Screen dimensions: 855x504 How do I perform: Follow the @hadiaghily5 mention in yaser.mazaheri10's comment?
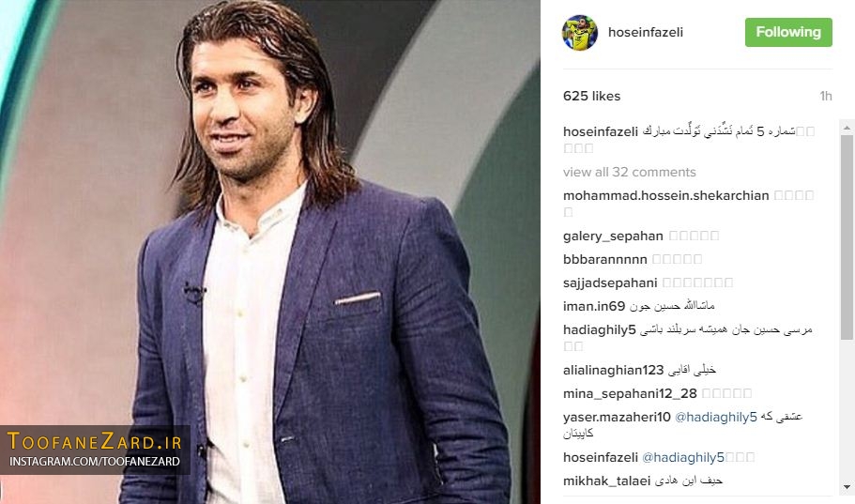[x=716, y=417]
